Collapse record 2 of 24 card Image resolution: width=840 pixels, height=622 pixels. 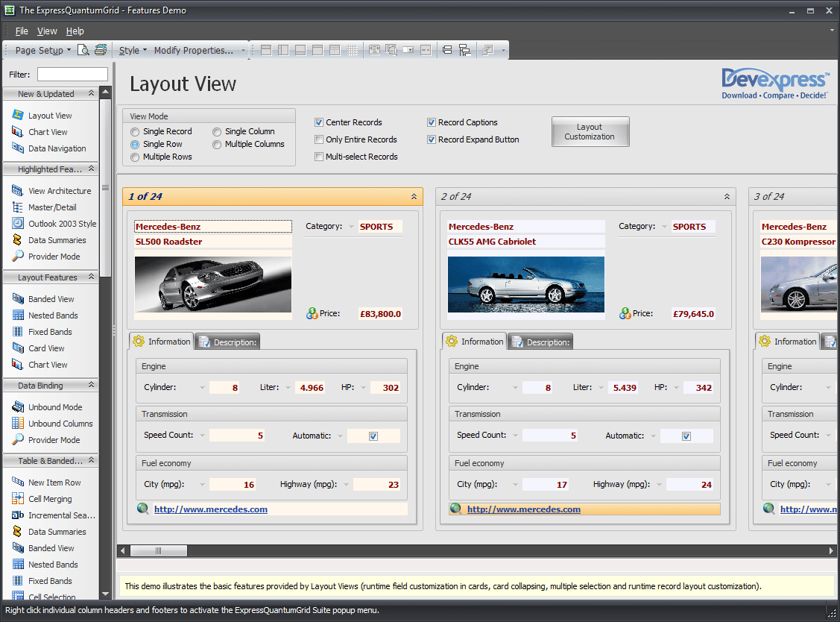(x=727, y=197)
